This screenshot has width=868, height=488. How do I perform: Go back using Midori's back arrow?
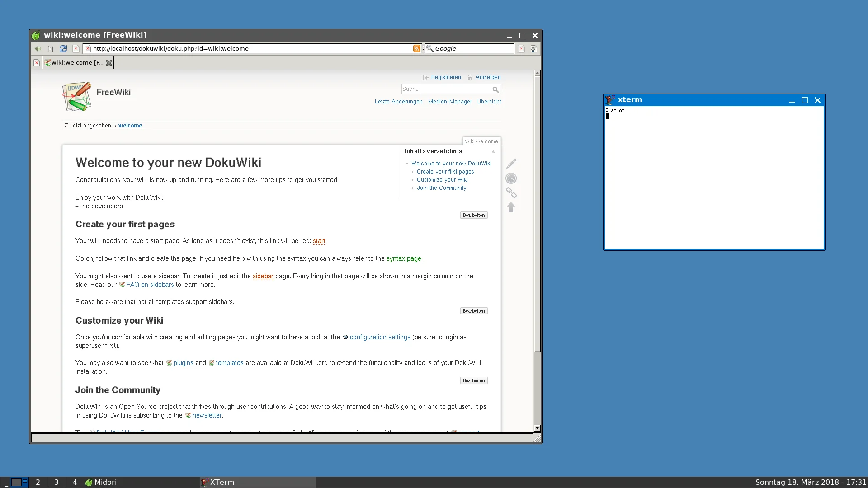click(x=38, y=49)
